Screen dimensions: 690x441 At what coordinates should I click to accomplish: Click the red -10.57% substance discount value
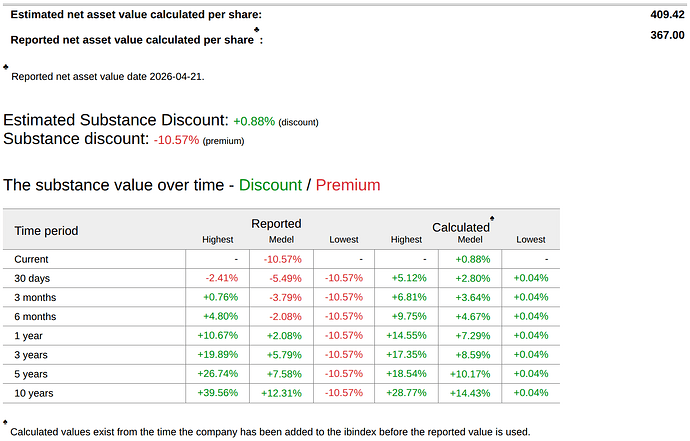coord(176,140)
